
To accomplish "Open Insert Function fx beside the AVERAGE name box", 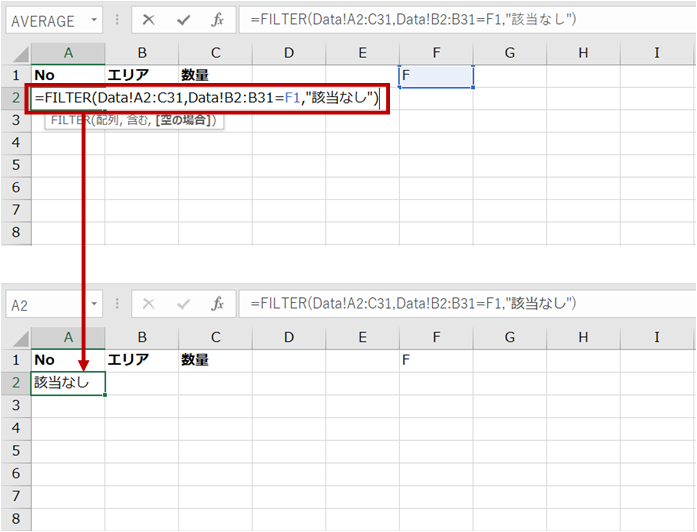I will (217, 20).
